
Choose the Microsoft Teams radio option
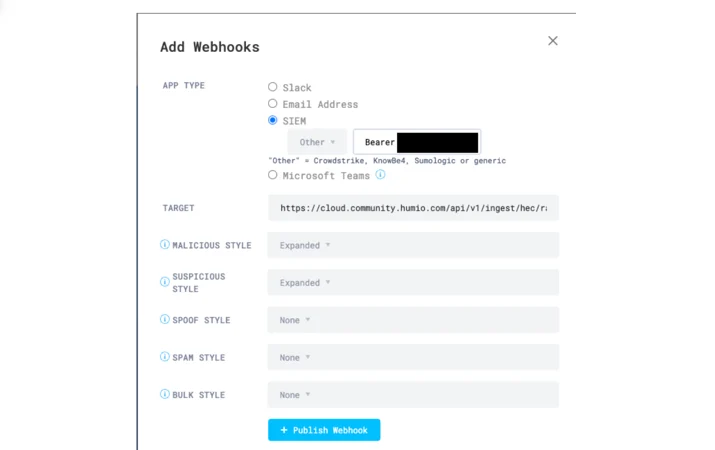[272, 175]
